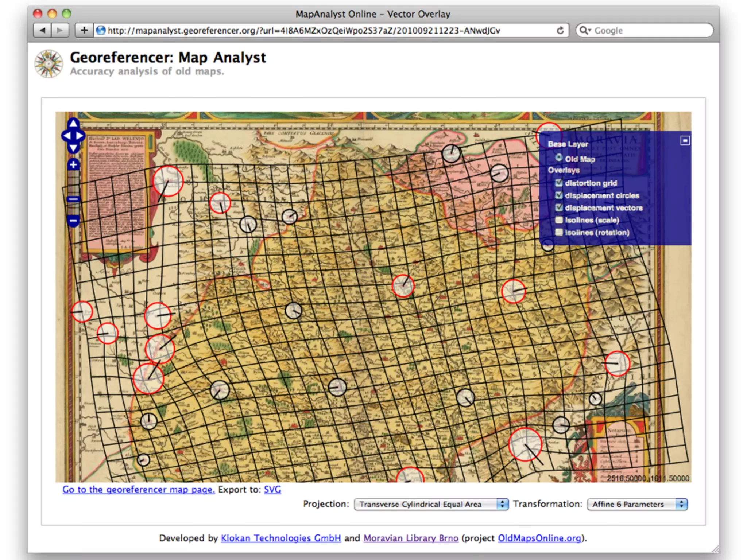The image size is (747, 560).
Task: Select the Old Map base layer
Action: 559,158
